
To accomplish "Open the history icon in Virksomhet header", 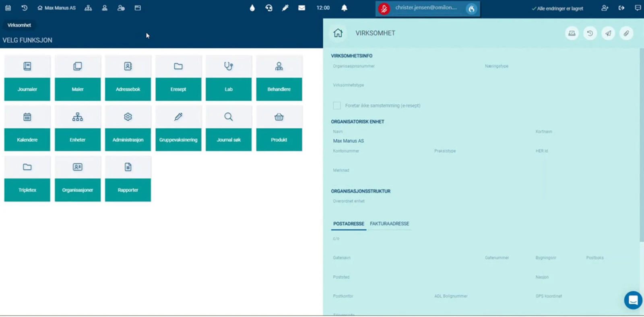I will (x=590, y=33).
